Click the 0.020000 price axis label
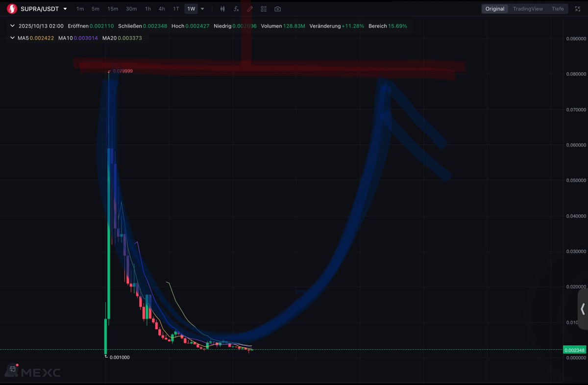 coord(575,287)
